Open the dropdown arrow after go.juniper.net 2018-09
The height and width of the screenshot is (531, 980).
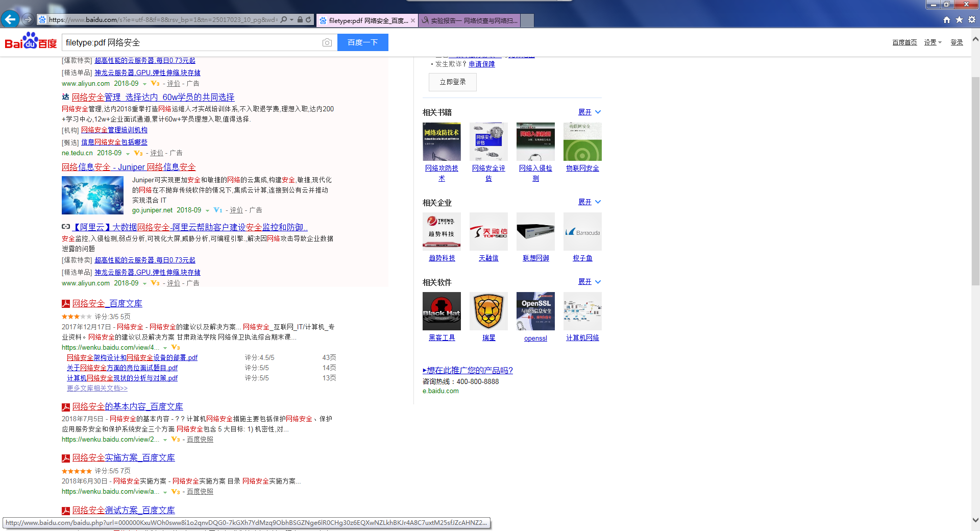(x=207, y=211)
